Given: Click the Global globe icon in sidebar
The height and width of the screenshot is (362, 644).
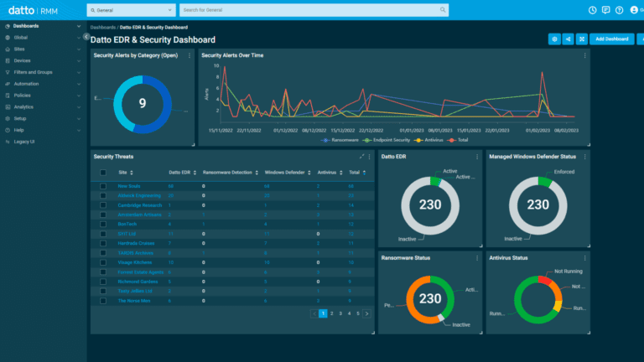Looking at the screenshot, I should tap(8, 38).
